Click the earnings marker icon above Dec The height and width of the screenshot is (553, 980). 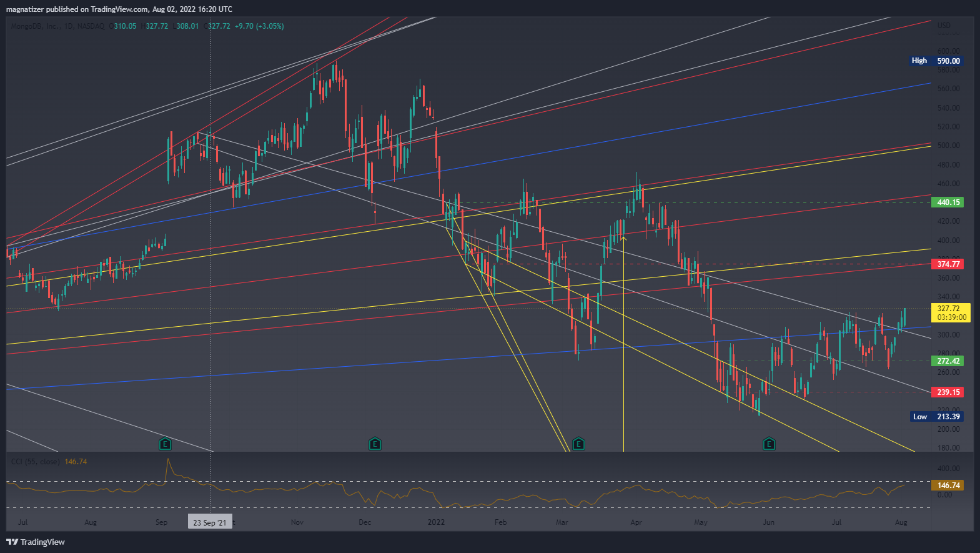click(x=375, y=444)
